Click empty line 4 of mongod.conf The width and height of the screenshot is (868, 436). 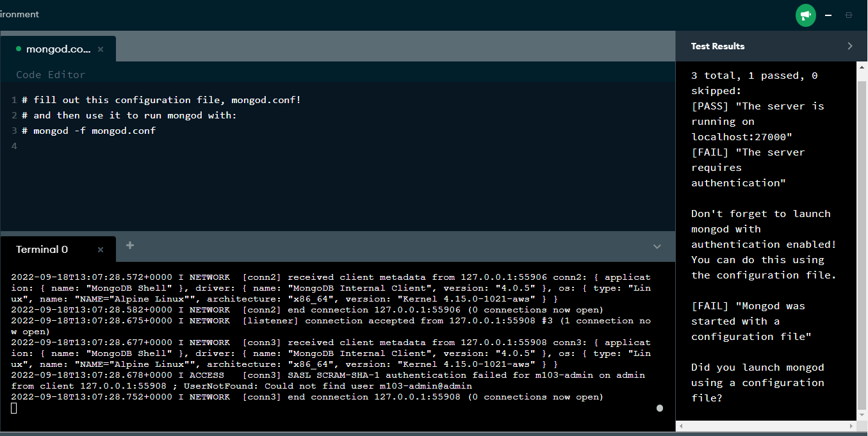tap(64, 145)
